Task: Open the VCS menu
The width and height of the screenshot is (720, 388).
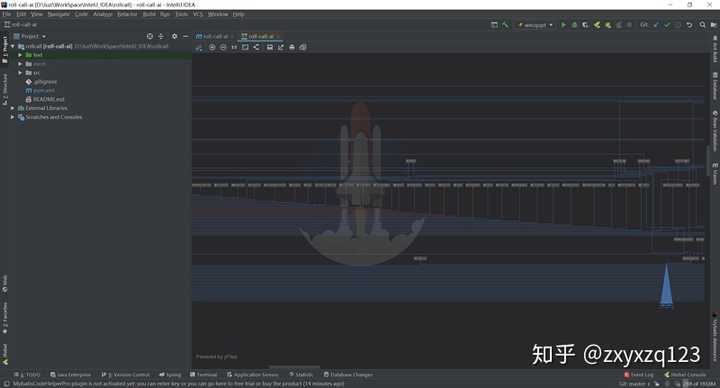Action: coord(198,14)
